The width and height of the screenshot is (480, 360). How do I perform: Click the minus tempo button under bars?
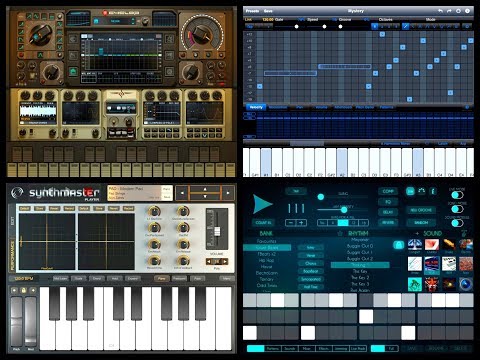pos(291,223)
